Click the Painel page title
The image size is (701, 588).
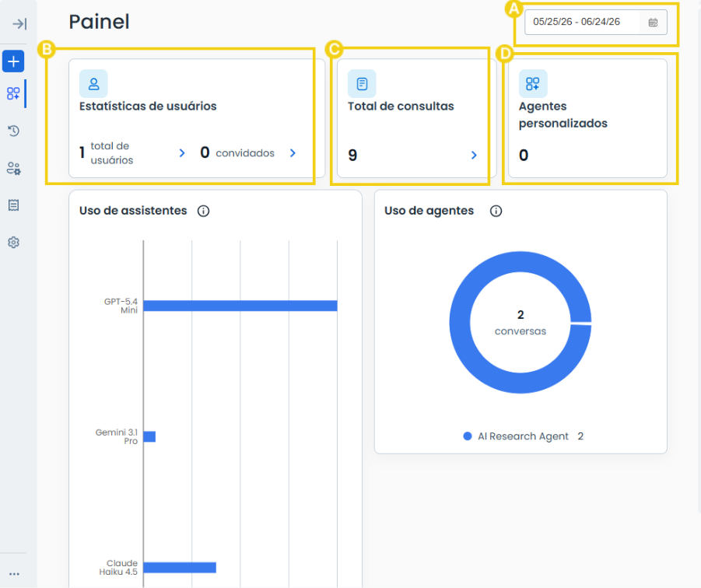(x=100, y=22)
